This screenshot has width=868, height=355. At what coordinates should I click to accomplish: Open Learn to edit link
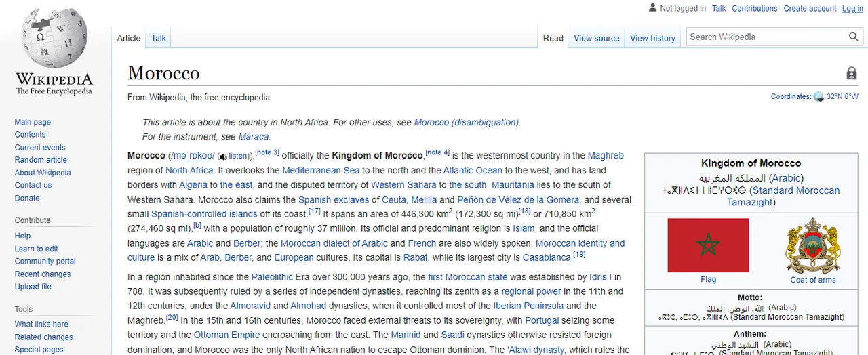point(37,249)
